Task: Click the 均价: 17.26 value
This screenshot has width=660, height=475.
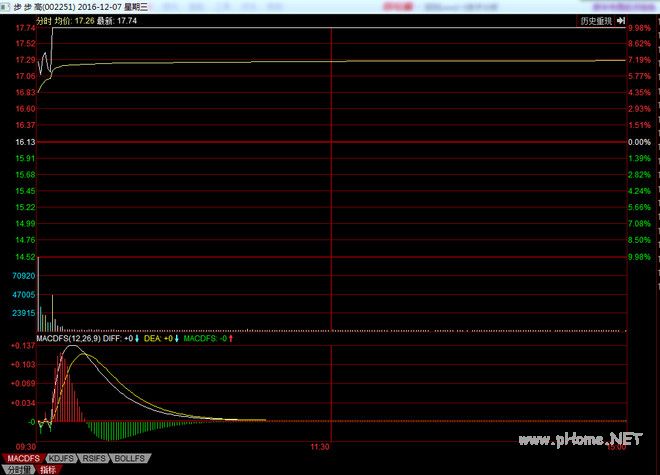Action: 75,21
